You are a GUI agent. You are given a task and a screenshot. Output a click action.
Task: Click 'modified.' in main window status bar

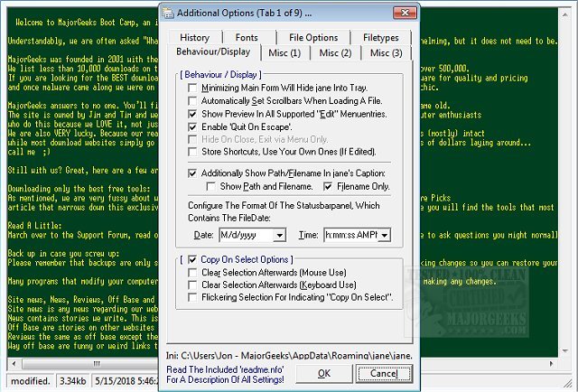[x=30, y=381]
